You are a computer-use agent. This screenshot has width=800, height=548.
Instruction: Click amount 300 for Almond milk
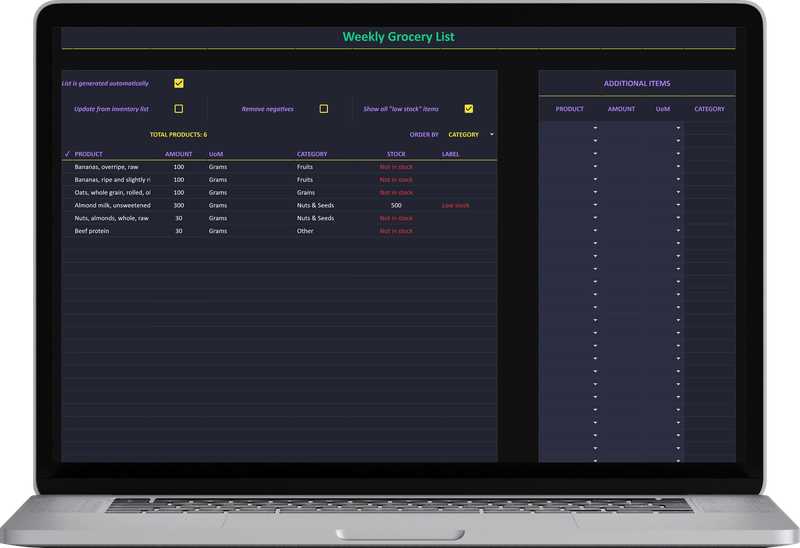179,205
